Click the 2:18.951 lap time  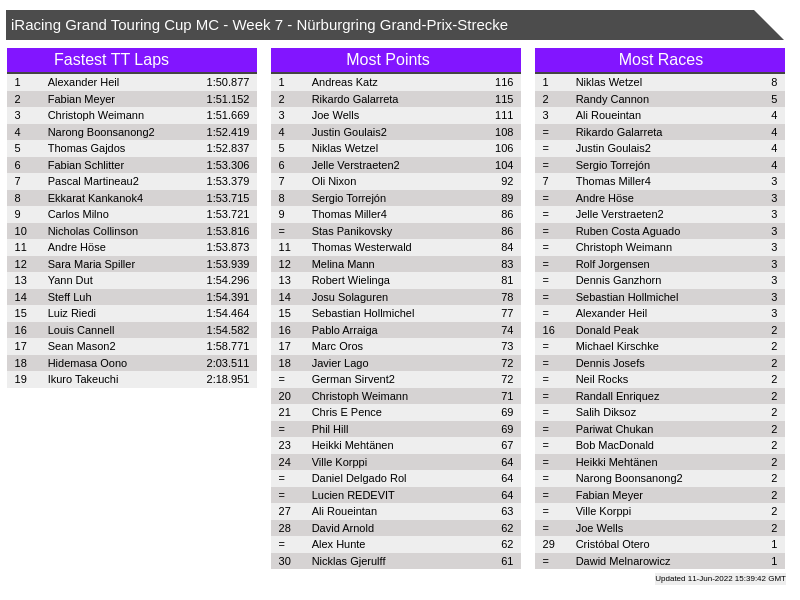[228, 379]
